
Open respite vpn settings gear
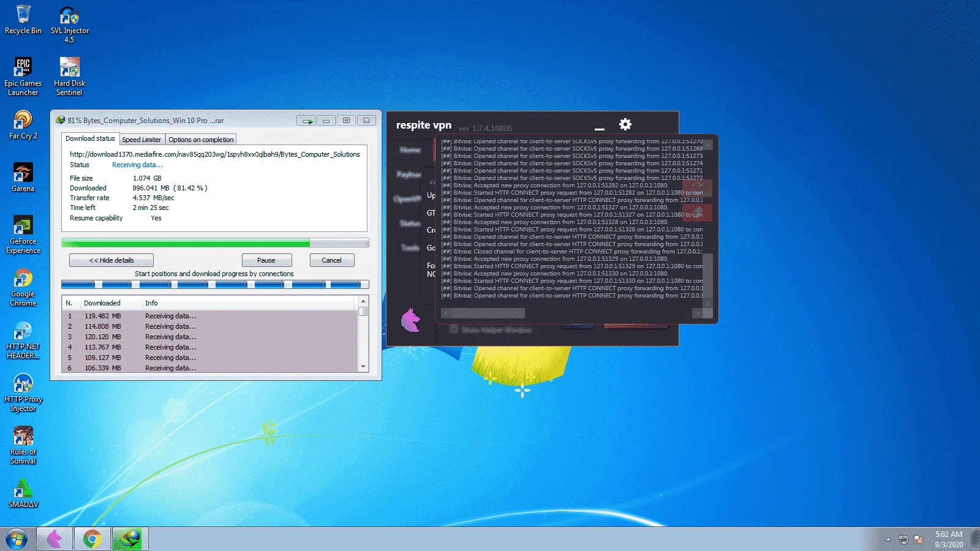625,124
